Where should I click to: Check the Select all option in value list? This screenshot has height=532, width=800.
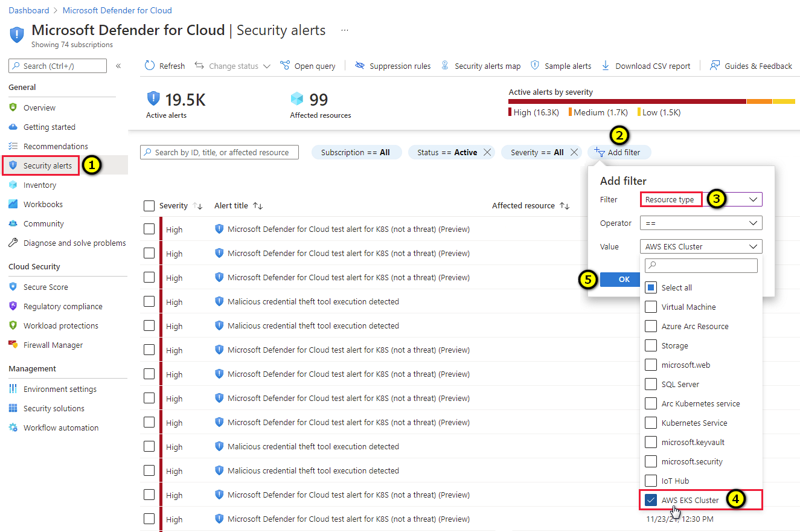[651, 287]
